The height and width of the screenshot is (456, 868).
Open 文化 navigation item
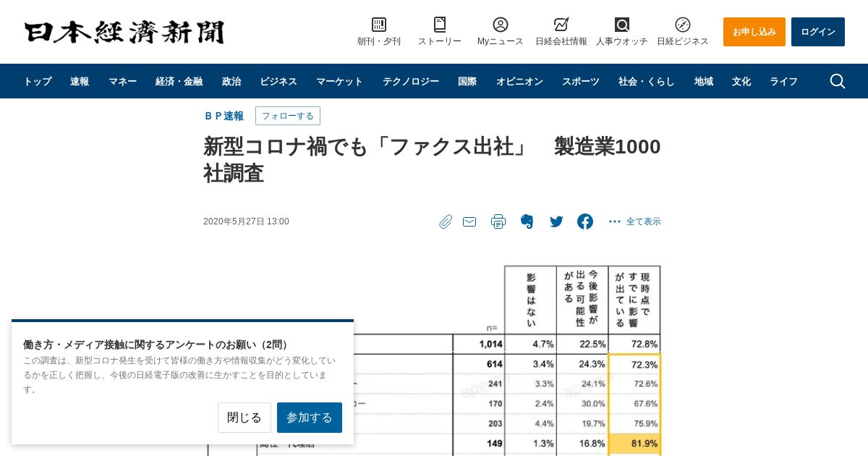[741, 81]
